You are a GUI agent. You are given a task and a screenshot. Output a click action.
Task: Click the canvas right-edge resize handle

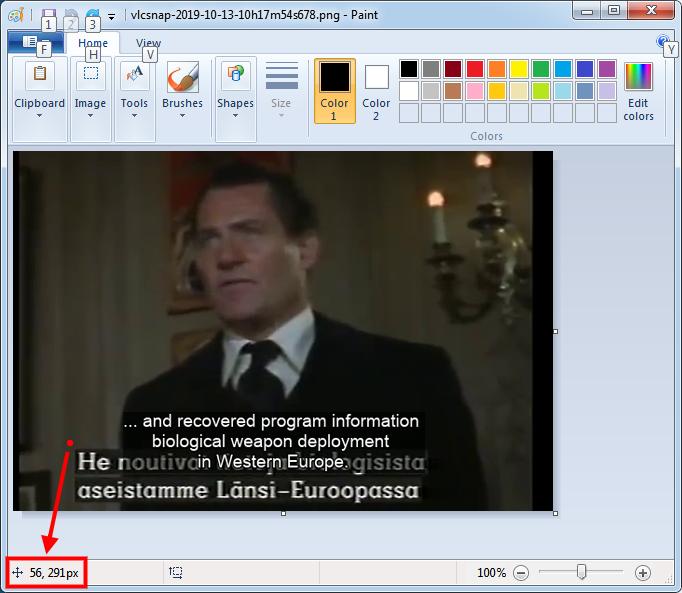[x=555, y=332]
